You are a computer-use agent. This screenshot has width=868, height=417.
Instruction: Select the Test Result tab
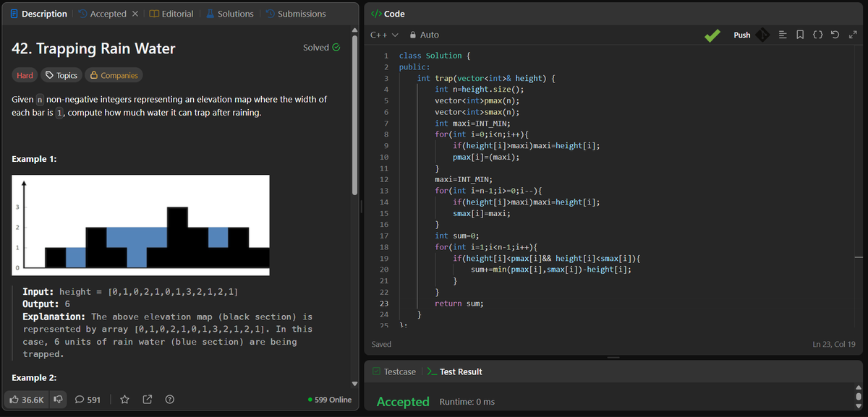click(x=455, y=371)
